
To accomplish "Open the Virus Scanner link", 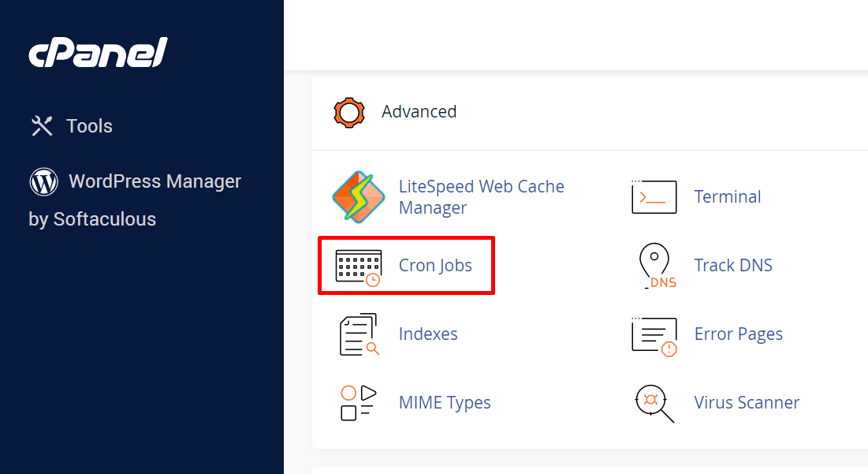I will click(747, 402).
